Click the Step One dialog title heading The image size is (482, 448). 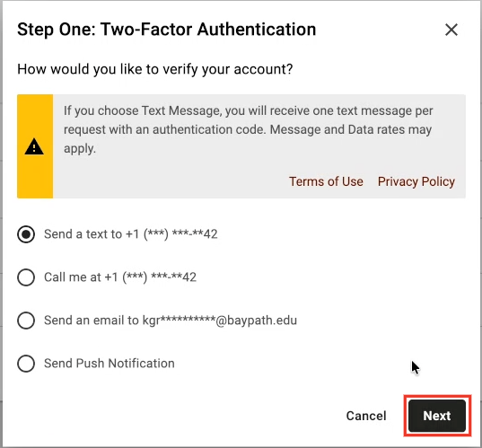pos(167,30)
